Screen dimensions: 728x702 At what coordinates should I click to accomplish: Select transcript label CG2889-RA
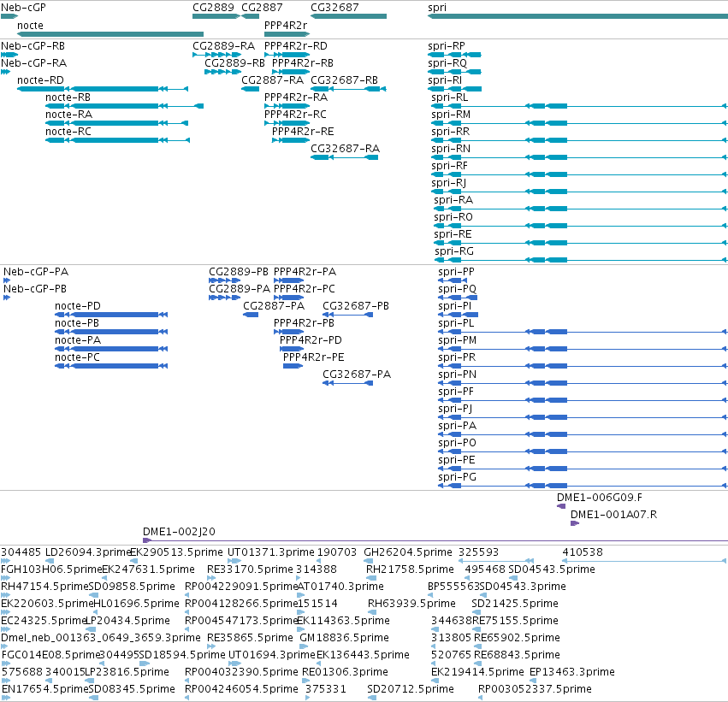pyautogui.click(x=224, y=46)
